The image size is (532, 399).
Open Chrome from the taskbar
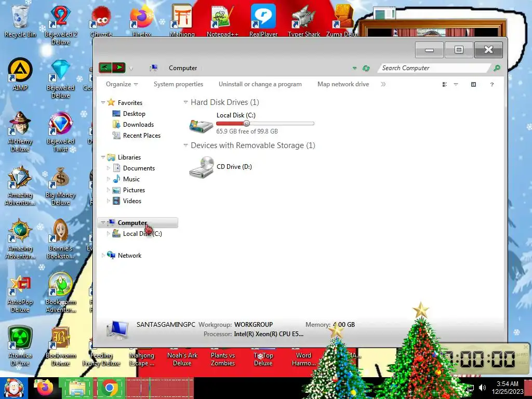[x=110, y=388]
